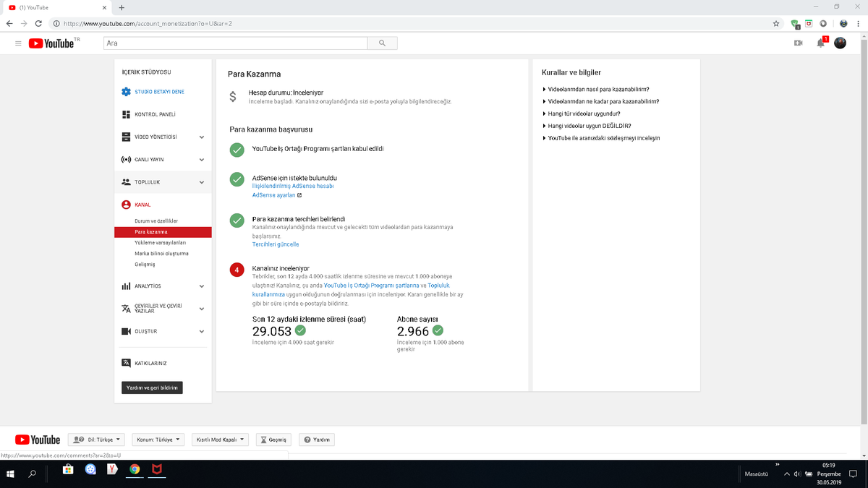
Task: Open the Windows action center notifications
Action: pos(854,474)
